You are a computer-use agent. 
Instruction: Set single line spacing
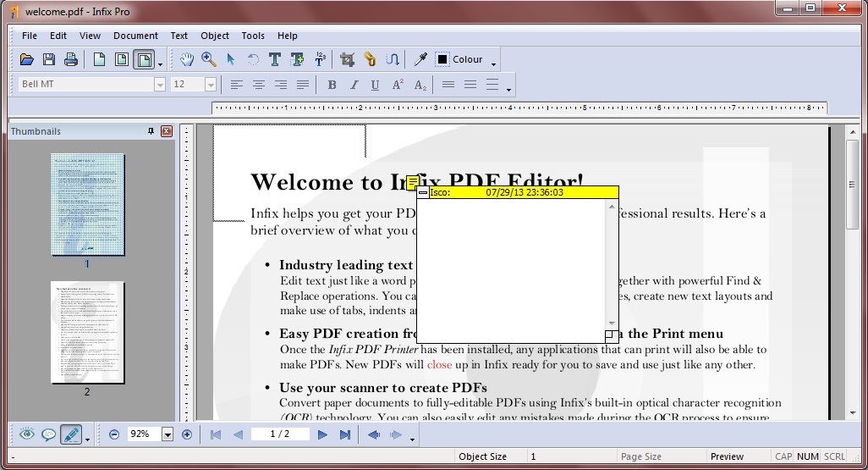pyautogui.click(x=448, y=84)
